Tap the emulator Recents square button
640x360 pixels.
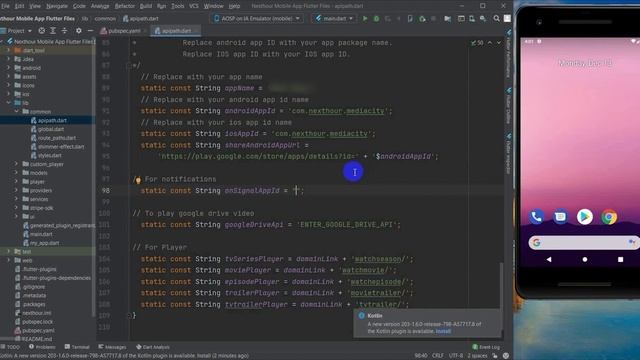pyautogui.click(x=620, y=259)
